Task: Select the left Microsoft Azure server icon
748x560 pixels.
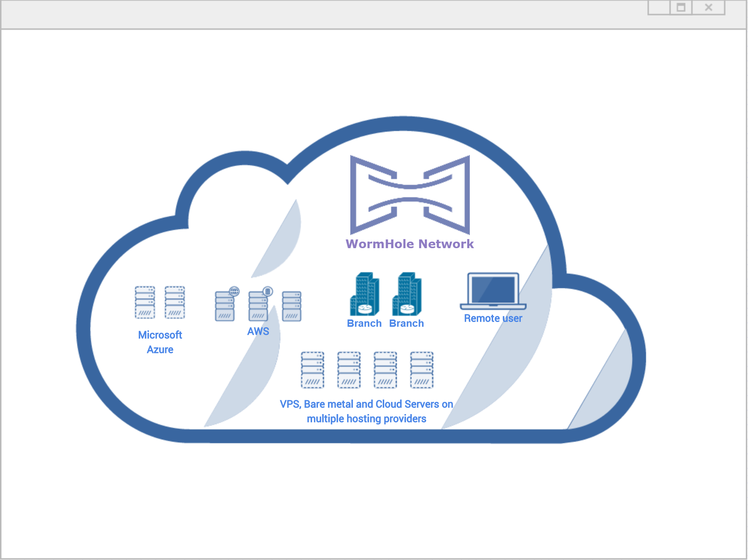Action: point(145,302)
